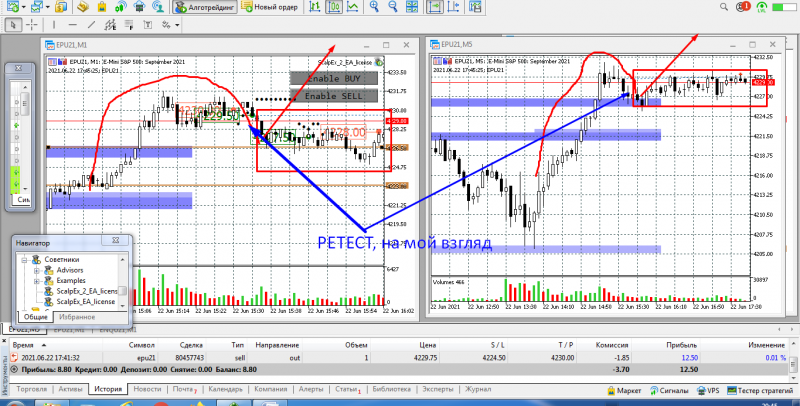The image size is (800, 406).
Task: Open the Почта tab
Action: point(184,389)
